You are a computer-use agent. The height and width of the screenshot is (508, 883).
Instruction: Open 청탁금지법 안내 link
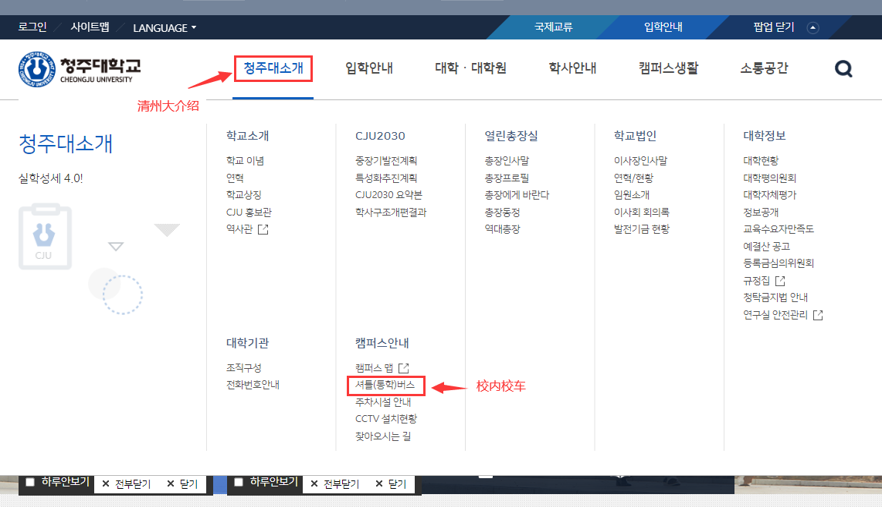775,297
